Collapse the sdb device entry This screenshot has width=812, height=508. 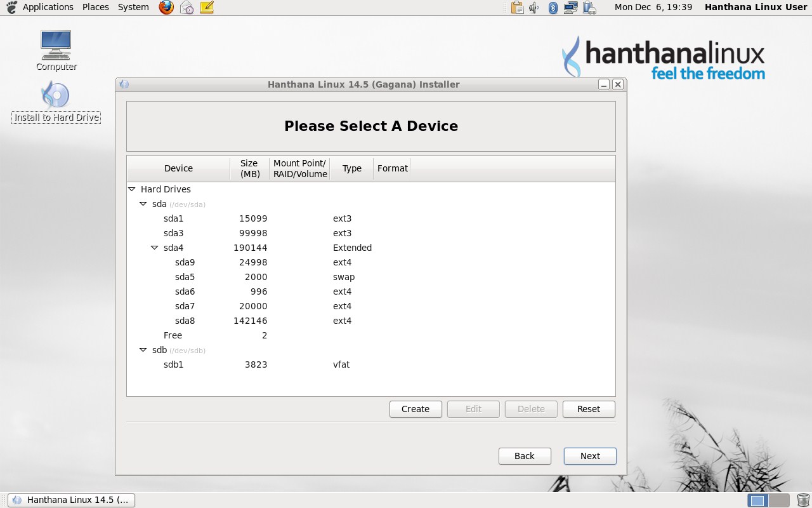pyautogui.click(x=143, y=350)
